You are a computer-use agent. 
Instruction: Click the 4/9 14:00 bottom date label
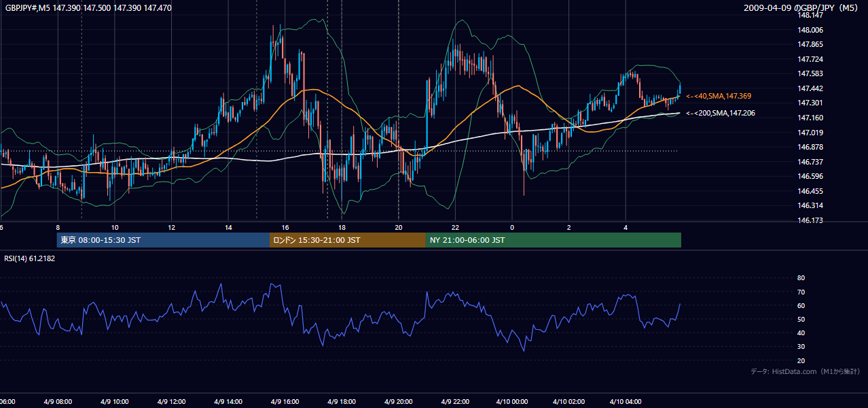pos(228,401)
